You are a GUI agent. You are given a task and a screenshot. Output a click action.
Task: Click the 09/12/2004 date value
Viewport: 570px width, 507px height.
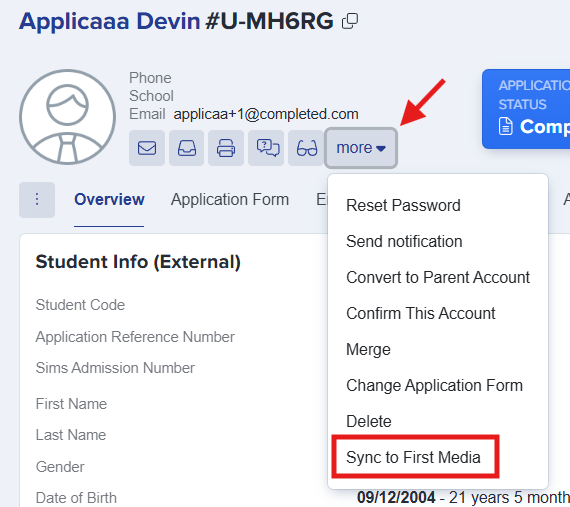pos(396,497)
